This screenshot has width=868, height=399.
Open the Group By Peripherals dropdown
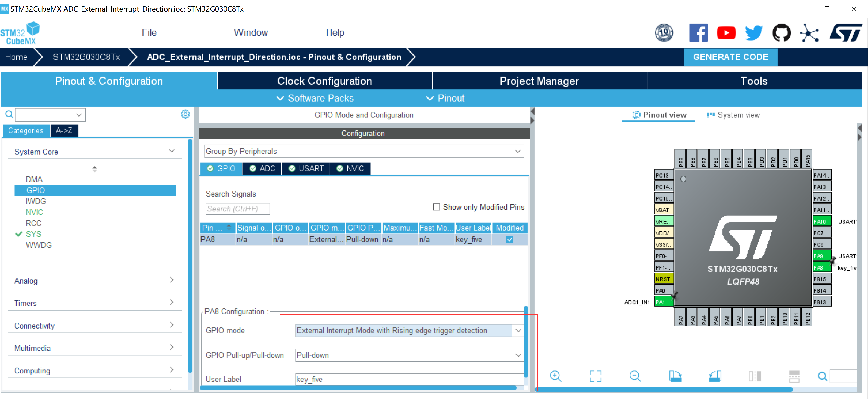click(364, 151)
